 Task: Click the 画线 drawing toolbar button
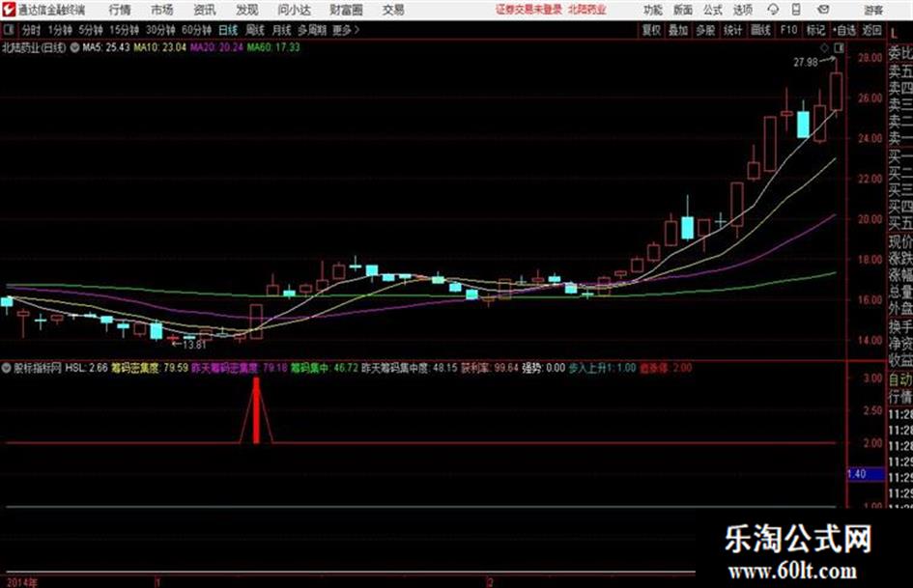pyautogui.click(x=760, y=30)
